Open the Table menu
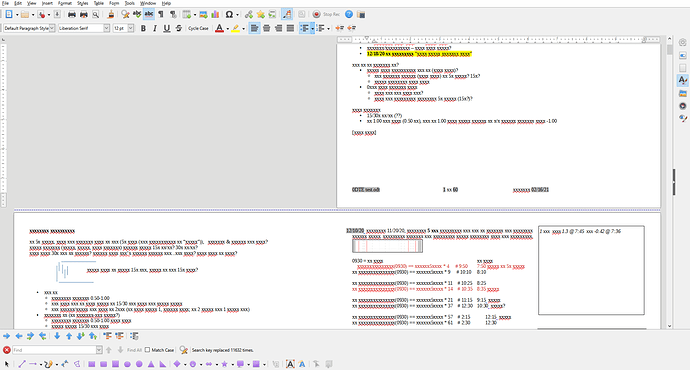This screenshot has width=690, height=370. (x=99, y=3)
